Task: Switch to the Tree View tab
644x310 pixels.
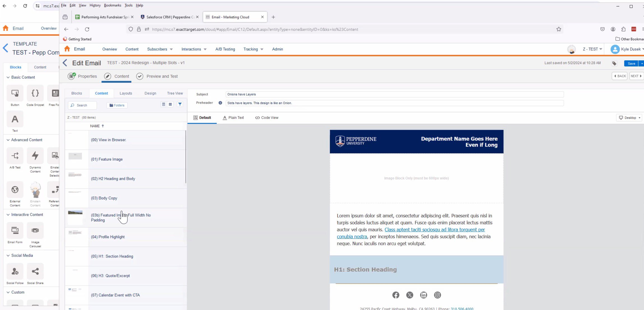Action: pos(175,93)
